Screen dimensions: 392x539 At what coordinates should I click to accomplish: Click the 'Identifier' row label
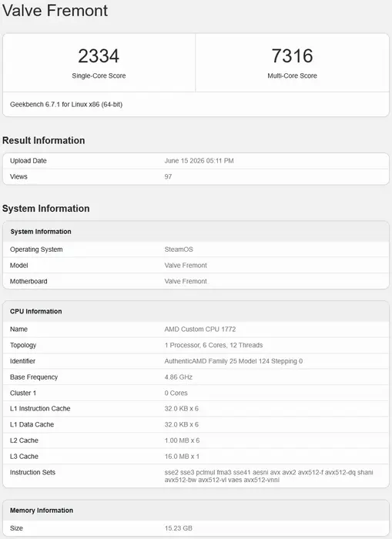tap(22, 361)
